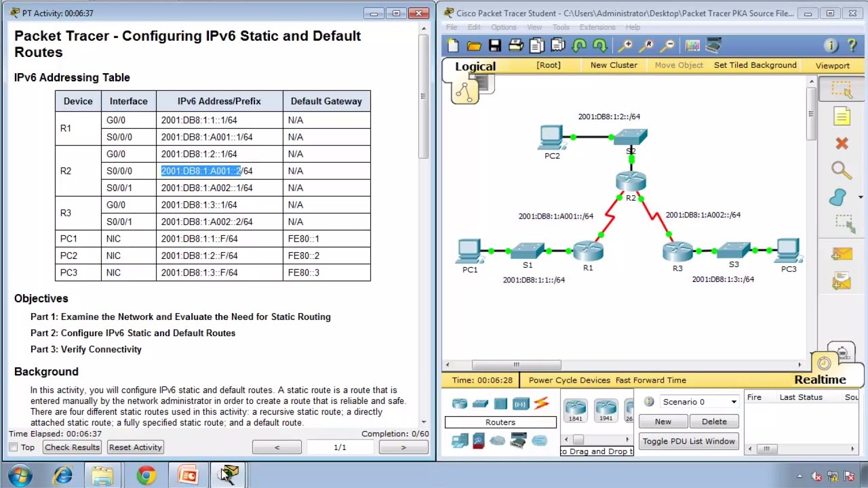Click router R3 in the topology
The image size is (868, 488).
coord(677,251)
